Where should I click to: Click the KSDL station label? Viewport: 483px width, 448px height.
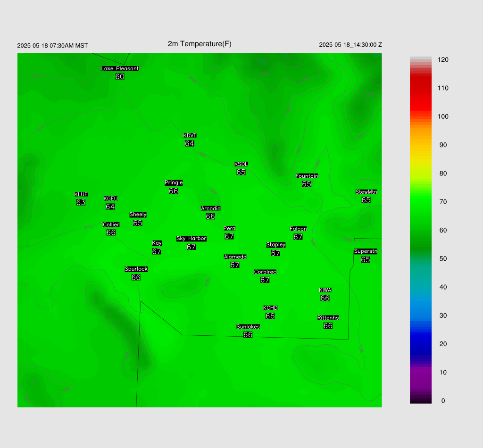coord(241,164)
